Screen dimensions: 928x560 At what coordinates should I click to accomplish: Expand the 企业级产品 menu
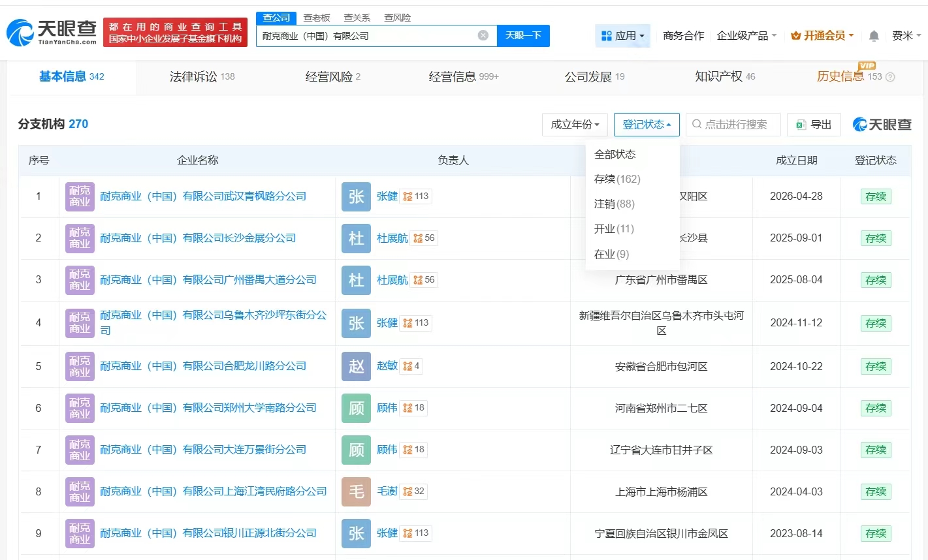pos(746,36)
